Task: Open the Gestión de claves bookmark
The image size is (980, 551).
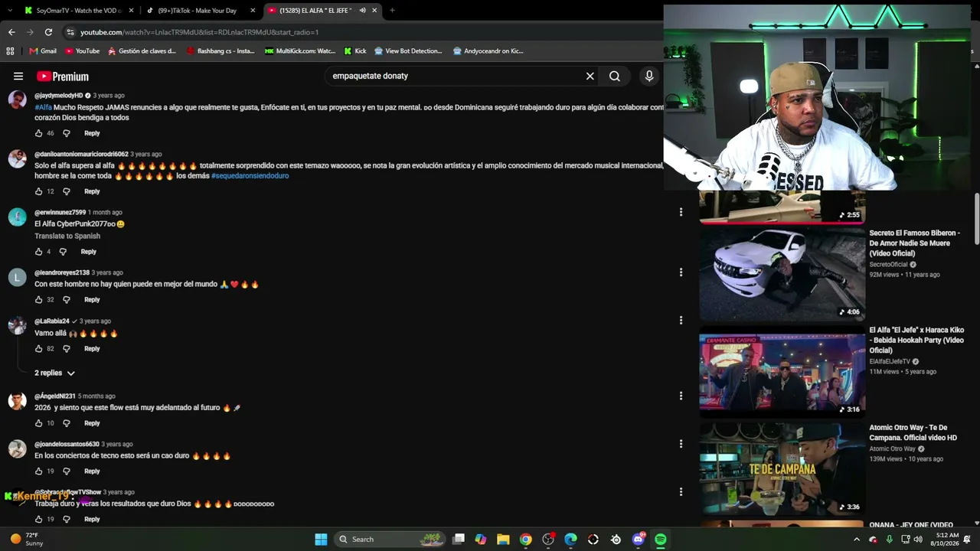Action: point(142,51)
